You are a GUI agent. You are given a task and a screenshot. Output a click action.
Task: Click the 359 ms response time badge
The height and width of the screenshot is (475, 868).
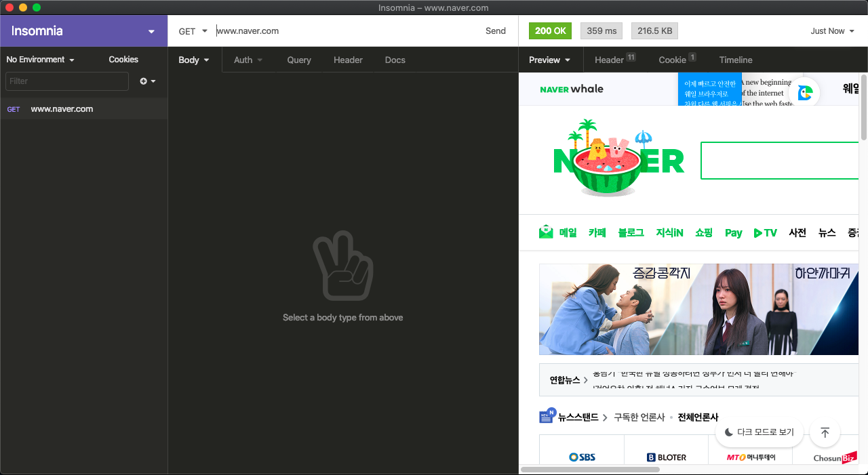(601, 31)
